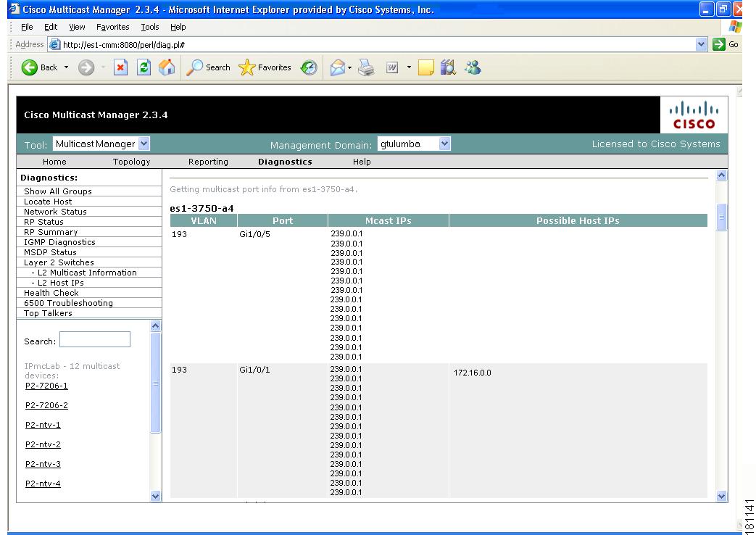The height and width of the screenshot is (535, 756).
Task: Open the History clock icon
Action: pos(309,67)
